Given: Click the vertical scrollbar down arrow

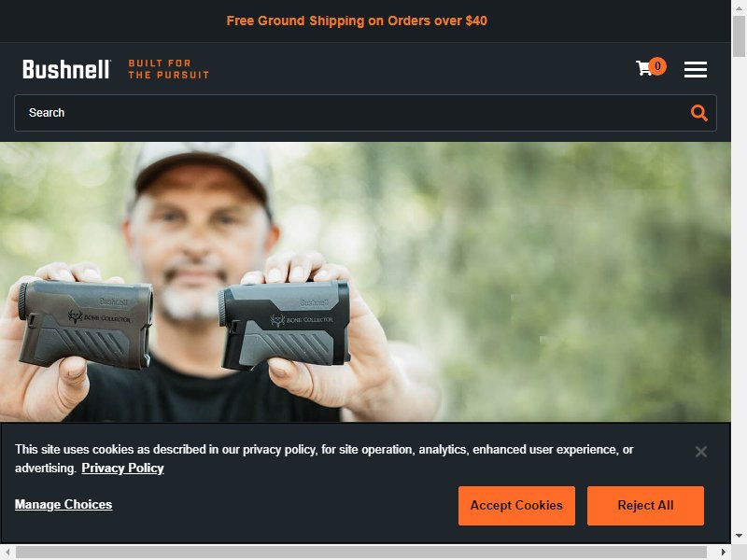Looking at the screenshot, I should pos(739,536).
